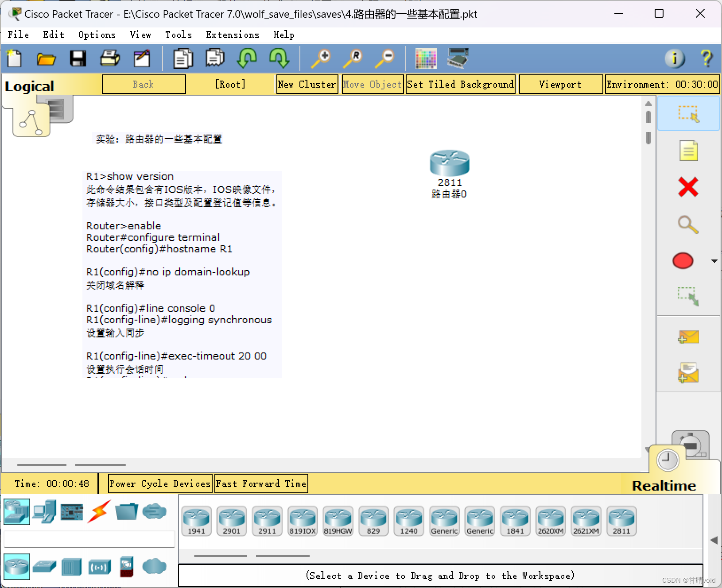
Task: Open the drawing palette icon
Action: pos(426,58)
